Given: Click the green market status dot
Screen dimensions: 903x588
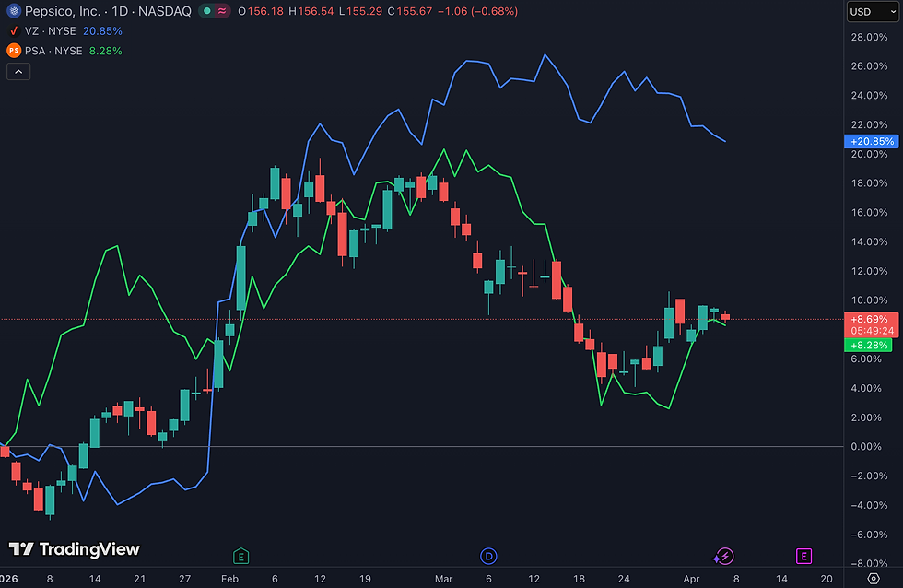Looking at the screenshot, I should [206, 11].
